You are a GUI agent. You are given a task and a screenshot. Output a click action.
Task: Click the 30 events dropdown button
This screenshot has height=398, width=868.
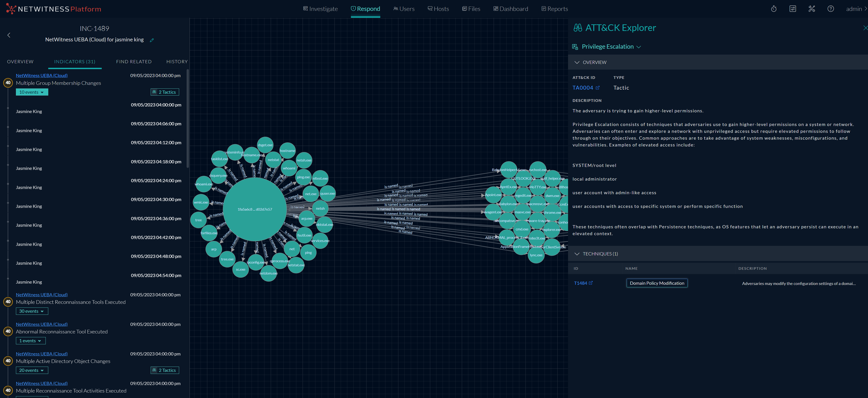(32, 310)
